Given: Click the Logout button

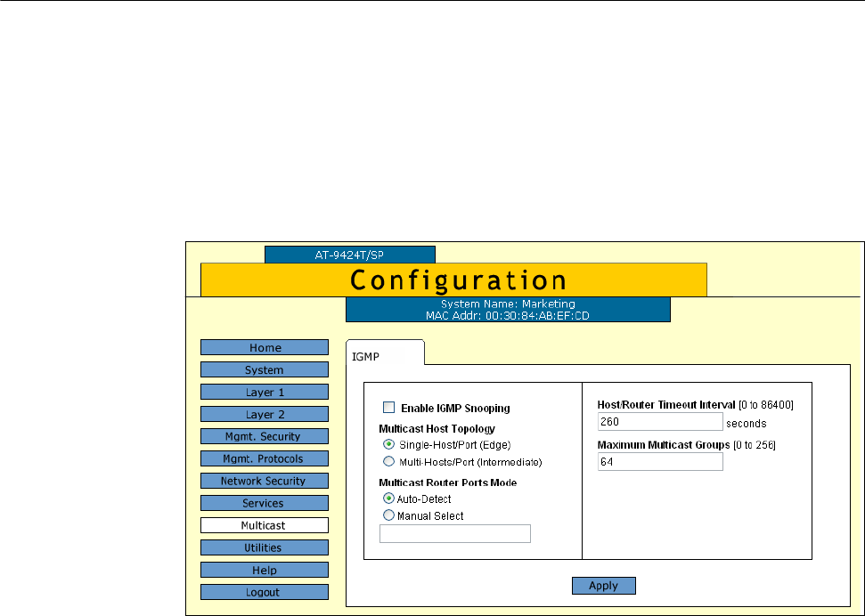Looking at the screenshot, I should pos(264,592).
